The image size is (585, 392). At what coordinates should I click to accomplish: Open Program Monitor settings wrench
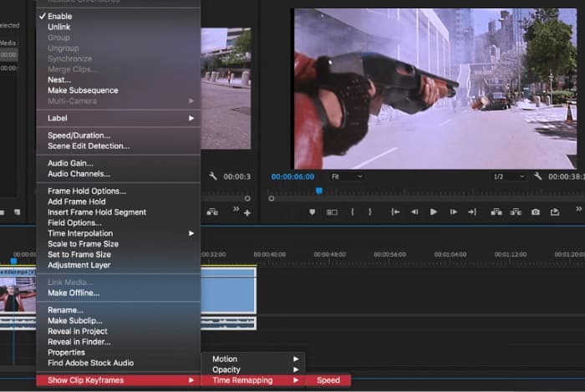pos(537,176)
